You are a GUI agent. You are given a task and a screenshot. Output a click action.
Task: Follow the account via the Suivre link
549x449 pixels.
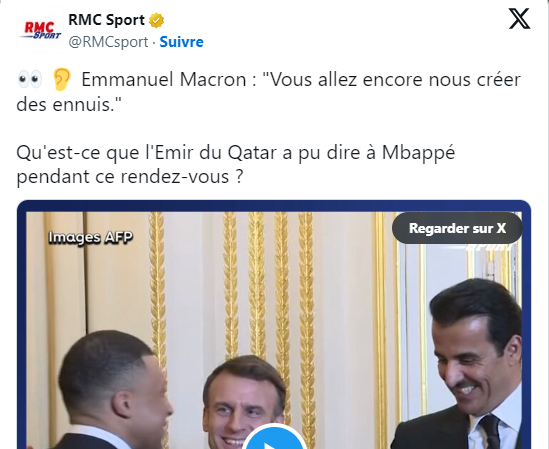point(181,42)
